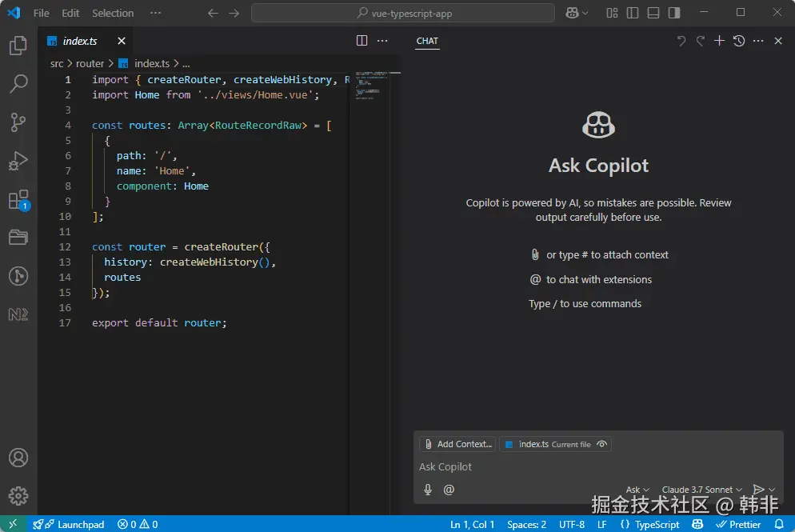Open the Claude 3.7 Sonnet model picker
795x532 pixels.
tap(702, 490)
